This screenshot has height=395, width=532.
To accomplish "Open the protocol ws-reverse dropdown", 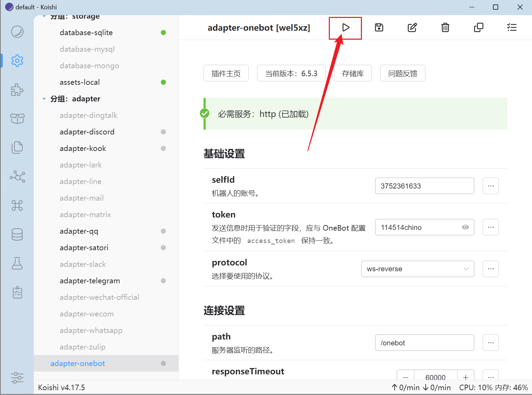I will tap(417, 269).
